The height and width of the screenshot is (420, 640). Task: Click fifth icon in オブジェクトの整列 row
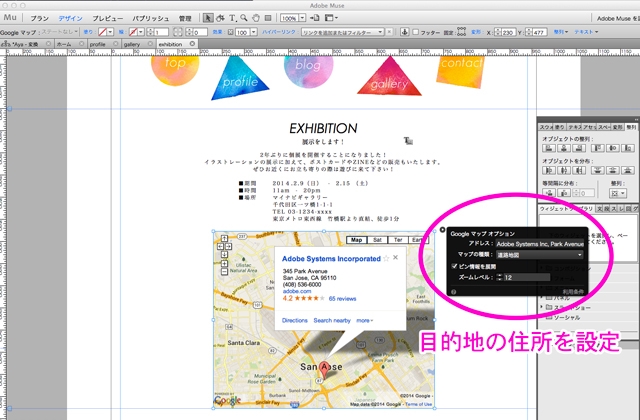[613, 148]
